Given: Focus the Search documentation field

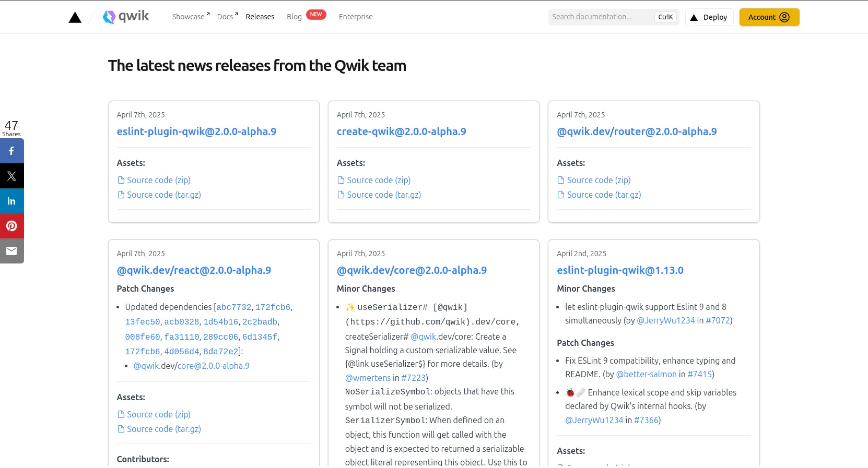Looking at the screenshot, I should coord(601,17).
